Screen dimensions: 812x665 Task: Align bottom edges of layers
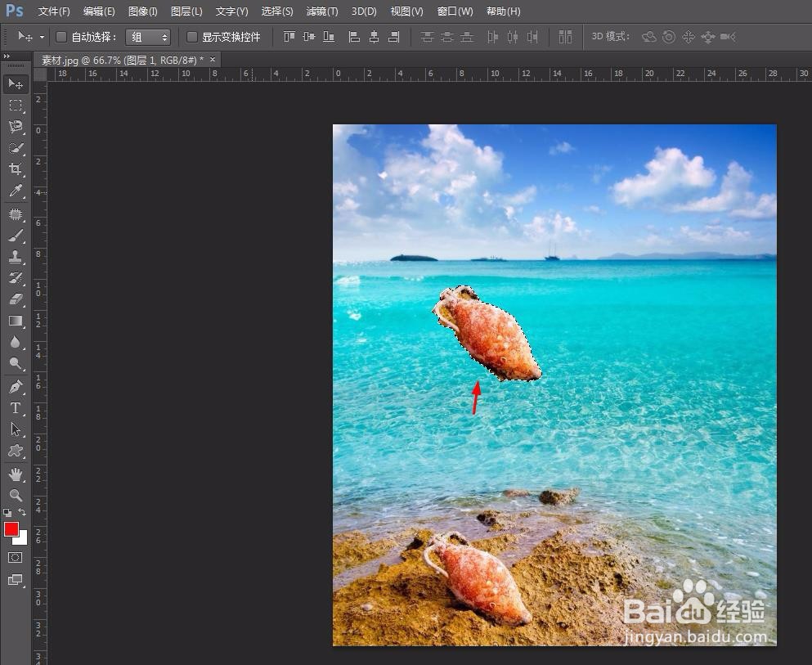[329, 37]
